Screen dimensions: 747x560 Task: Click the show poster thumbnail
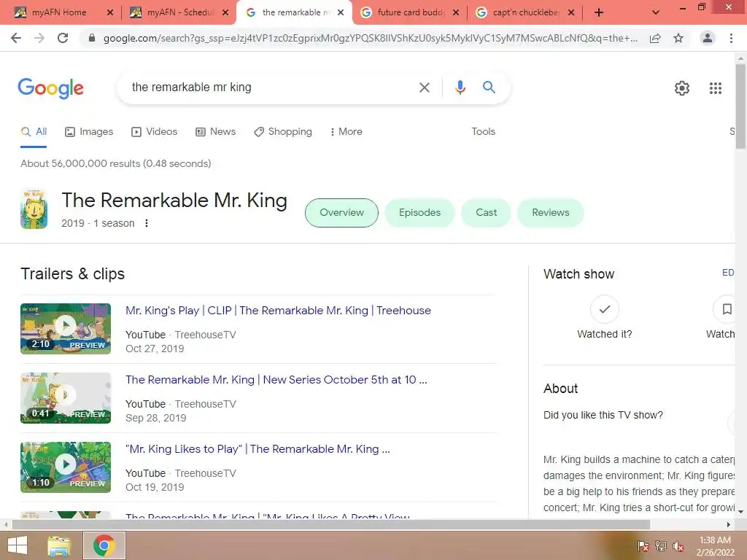pyautogui.click(x=34, y=209)
